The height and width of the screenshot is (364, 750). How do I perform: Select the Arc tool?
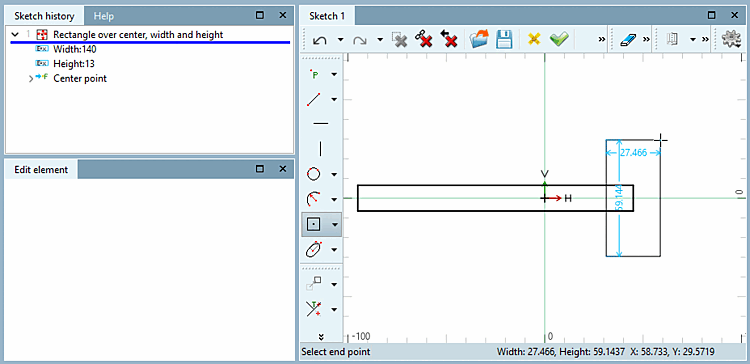(x=313, y=199)
